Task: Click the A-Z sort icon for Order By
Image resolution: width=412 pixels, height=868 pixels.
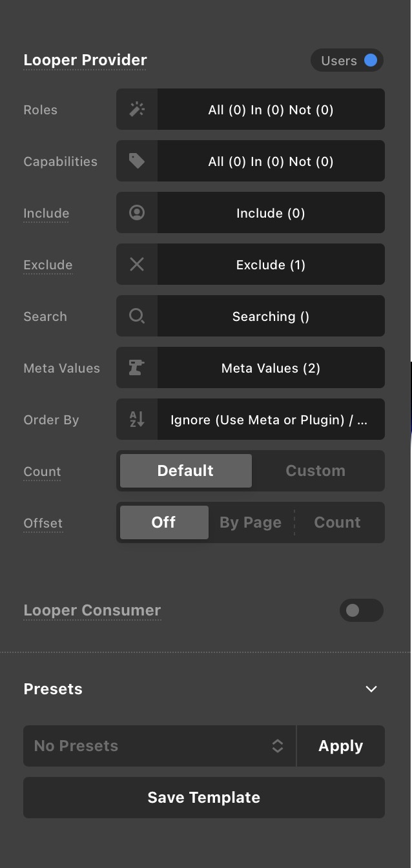Action: [137, 419]
